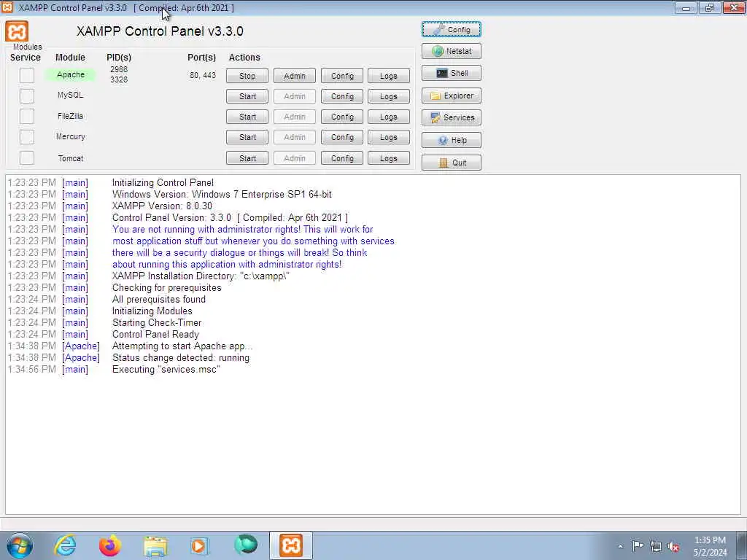
Task: Start the MySQL module
Action: (247, 96)
